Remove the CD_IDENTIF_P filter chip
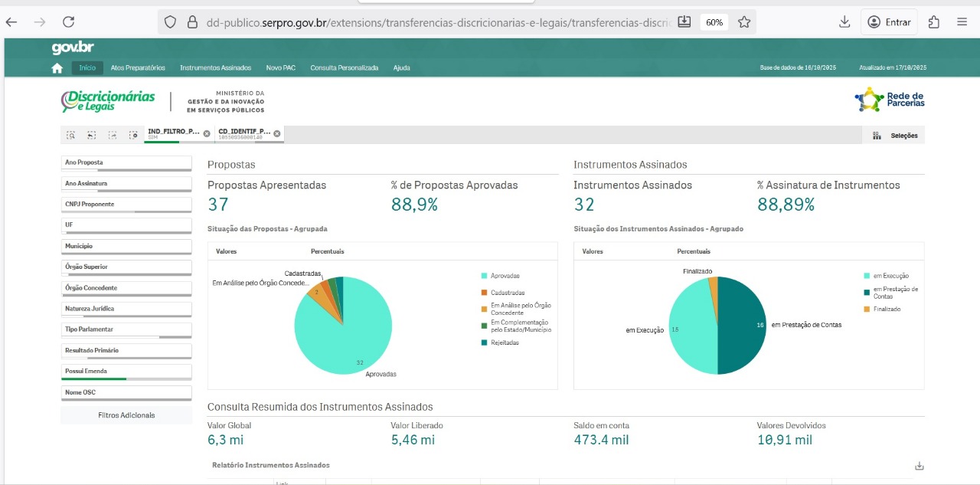Screen dimensions: 980x485 (x=277, y=133)
